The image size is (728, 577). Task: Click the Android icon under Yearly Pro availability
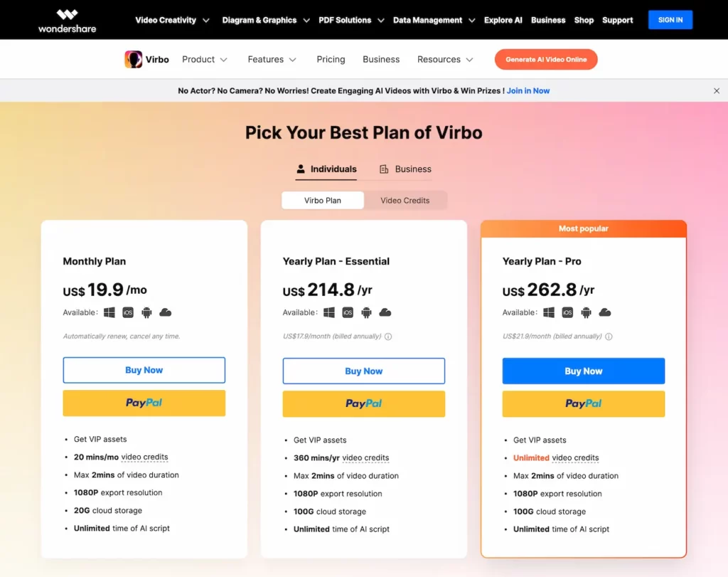(x=586, y=312)
